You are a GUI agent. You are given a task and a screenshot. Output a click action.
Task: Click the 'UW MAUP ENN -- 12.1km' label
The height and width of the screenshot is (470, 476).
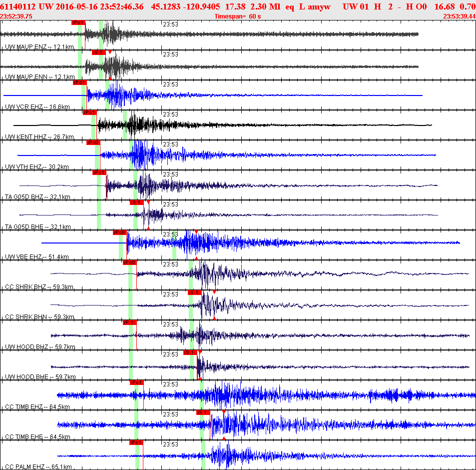(x=40, y=77)
